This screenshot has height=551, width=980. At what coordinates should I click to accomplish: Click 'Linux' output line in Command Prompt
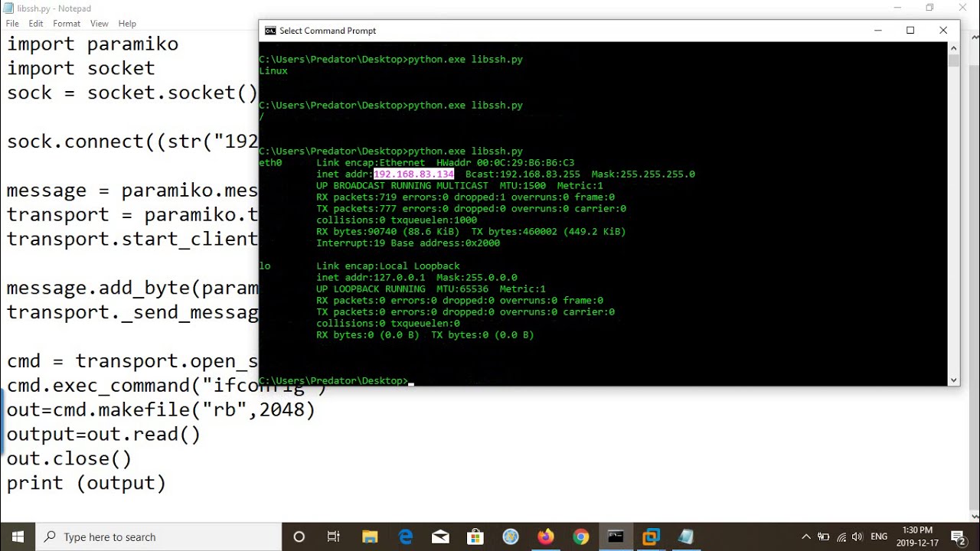(x=273, y=71)
